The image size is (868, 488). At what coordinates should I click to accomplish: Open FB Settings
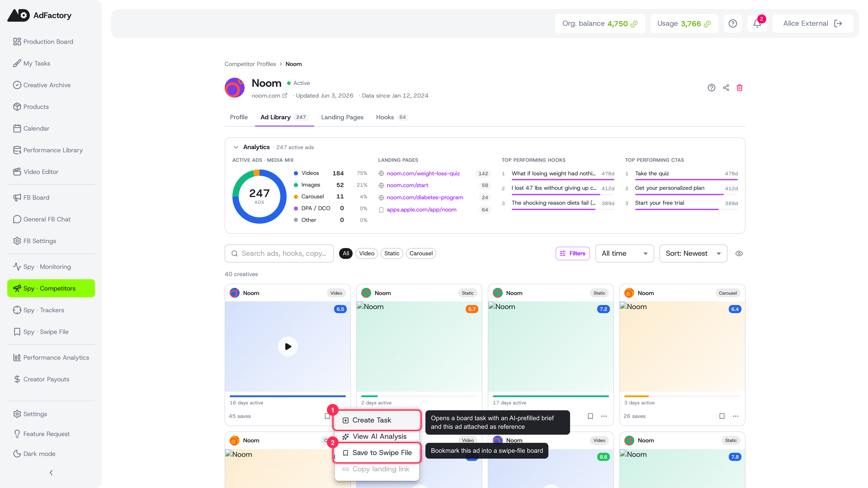pyautogui.click(x=51, y=241)
